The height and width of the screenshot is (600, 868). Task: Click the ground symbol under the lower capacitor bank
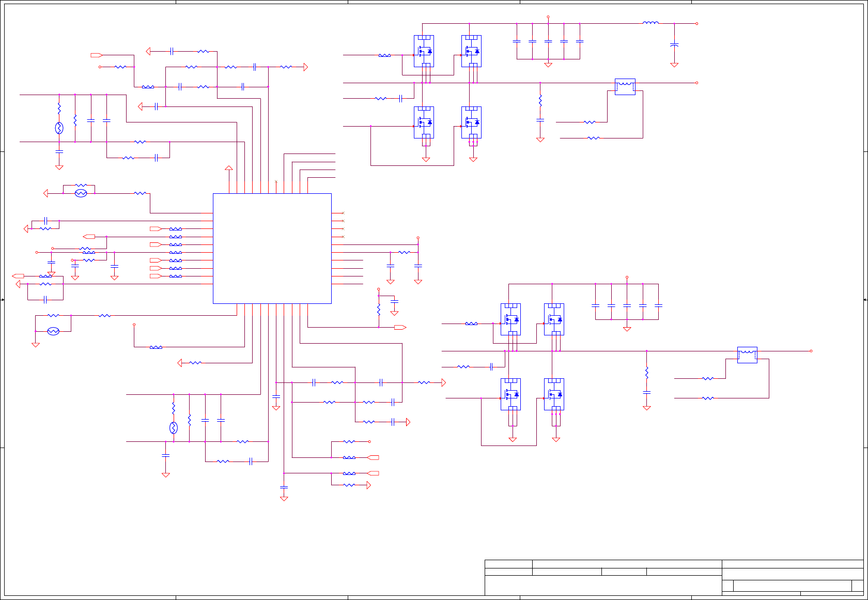click(627, 329)
